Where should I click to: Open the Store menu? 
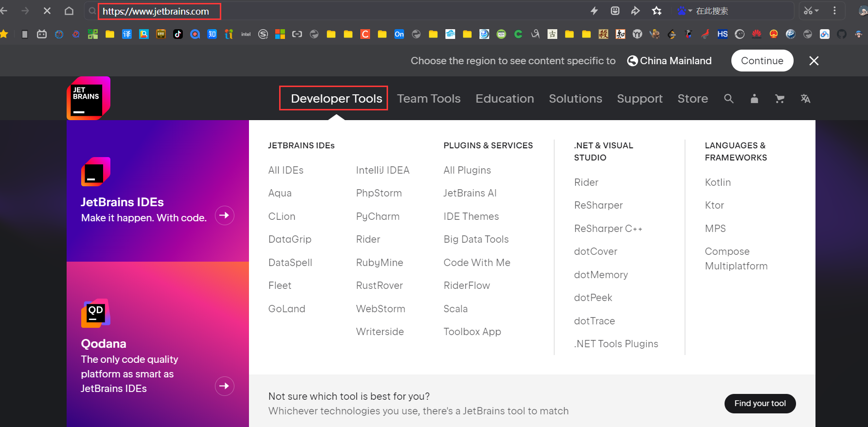[692, 99]
